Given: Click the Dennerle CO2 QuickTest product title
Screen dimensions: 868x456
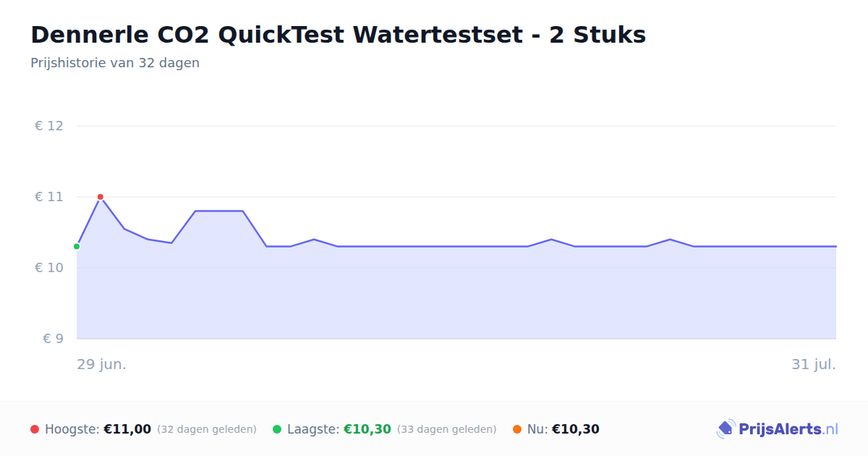Looking at the screenshot, I should [x=339, y=35].
